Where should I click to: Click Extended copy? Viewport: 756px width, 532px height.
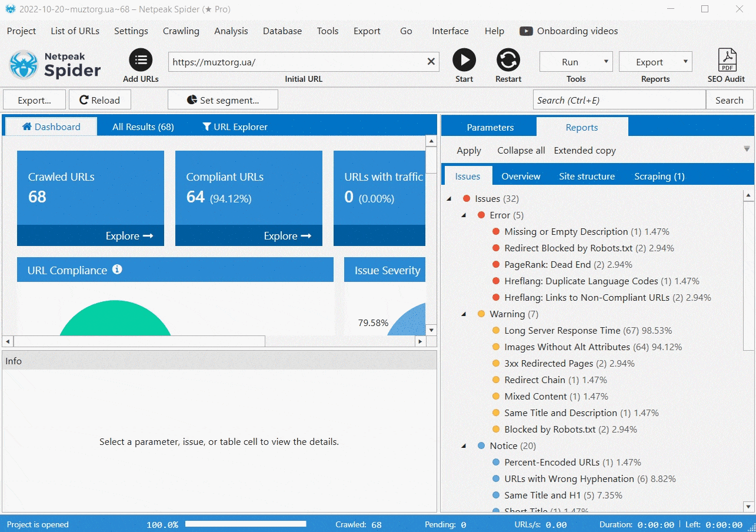585,151
